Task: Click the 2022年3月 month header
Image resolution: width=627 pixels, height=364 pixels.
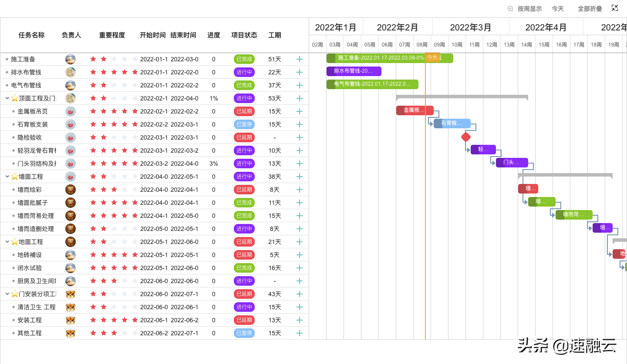Action: (471, 27)
